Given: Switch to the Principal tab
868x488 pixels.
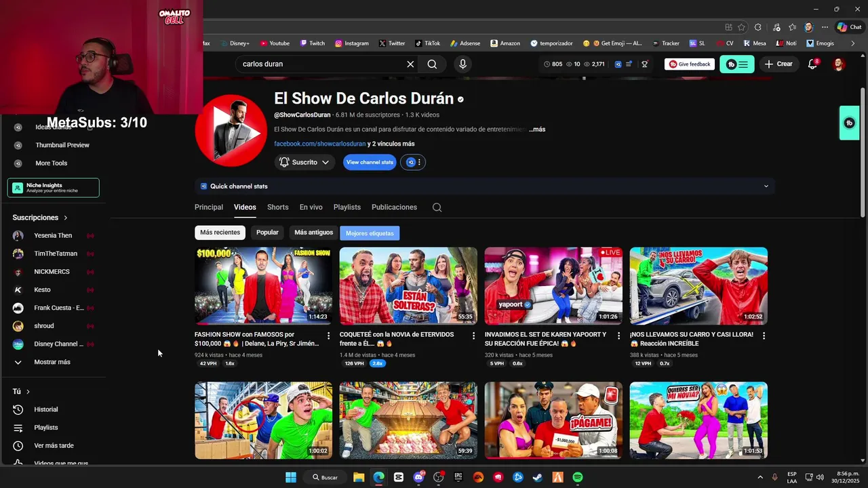Looking at the screenshot, I should coord(209,207).
